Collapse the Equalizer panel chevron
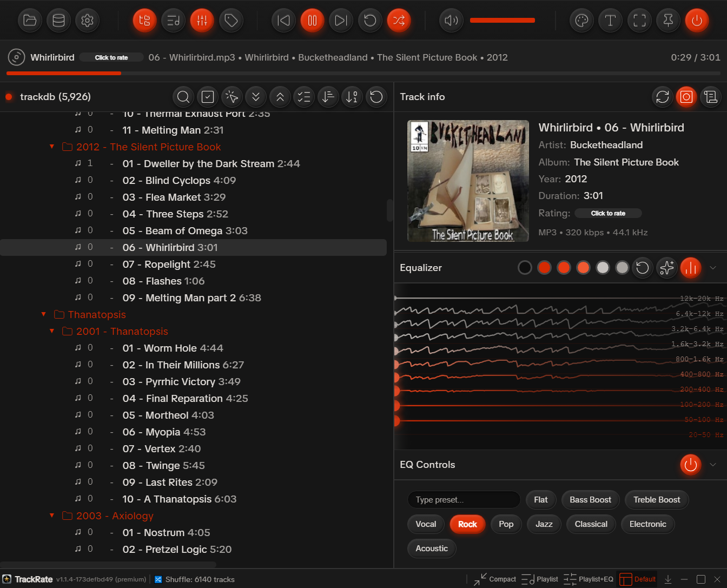 (x=713, y=268)
